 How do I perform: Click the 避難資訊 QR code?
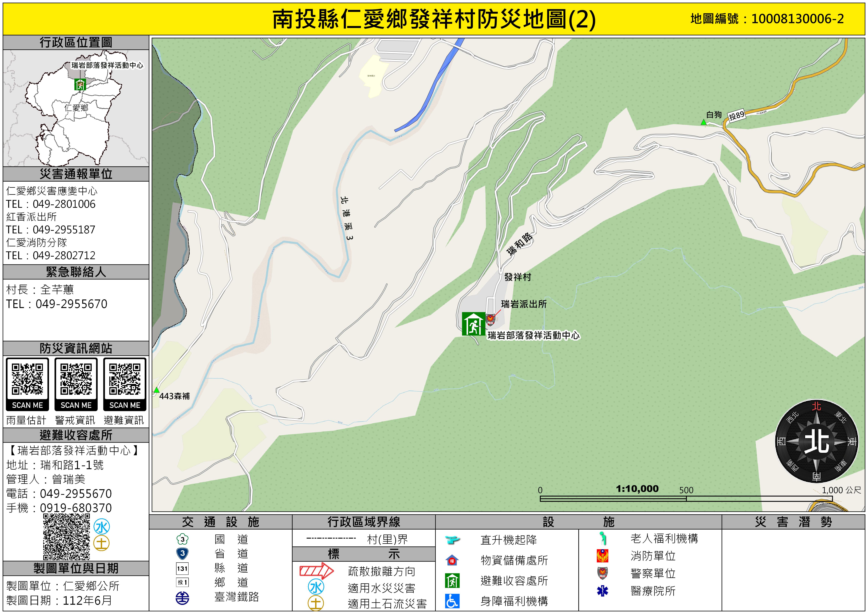tap(125, 380)
